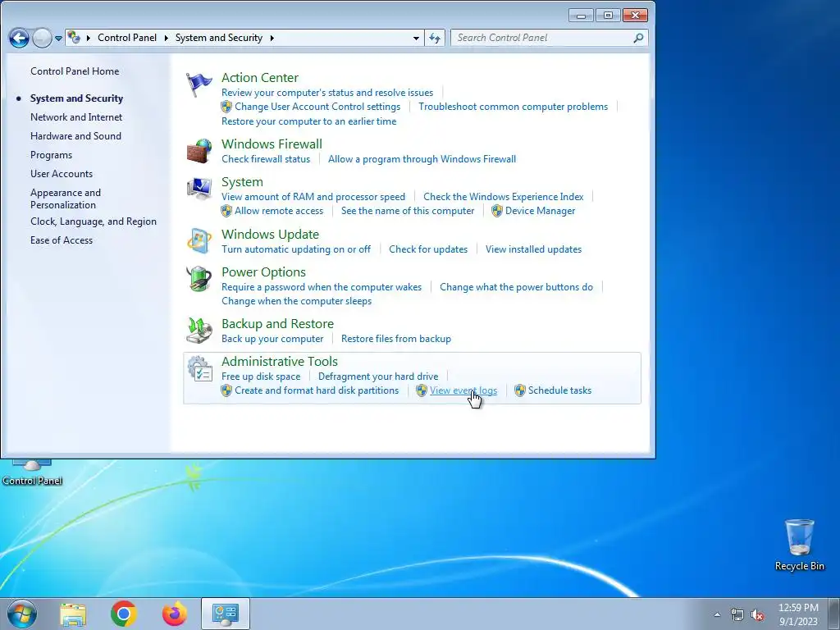Open the Windows Start orb
This screenshot has width=840, height=630.
point(22,614)
